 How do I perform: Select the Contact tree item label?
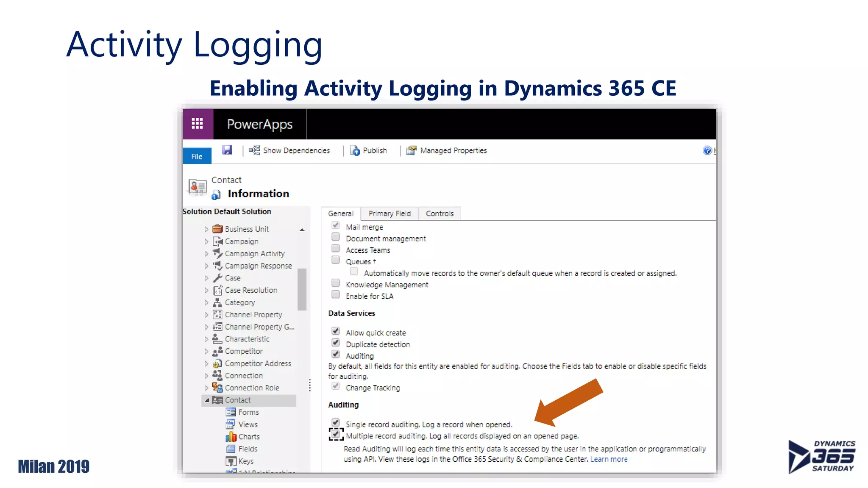tap(237, 400)
